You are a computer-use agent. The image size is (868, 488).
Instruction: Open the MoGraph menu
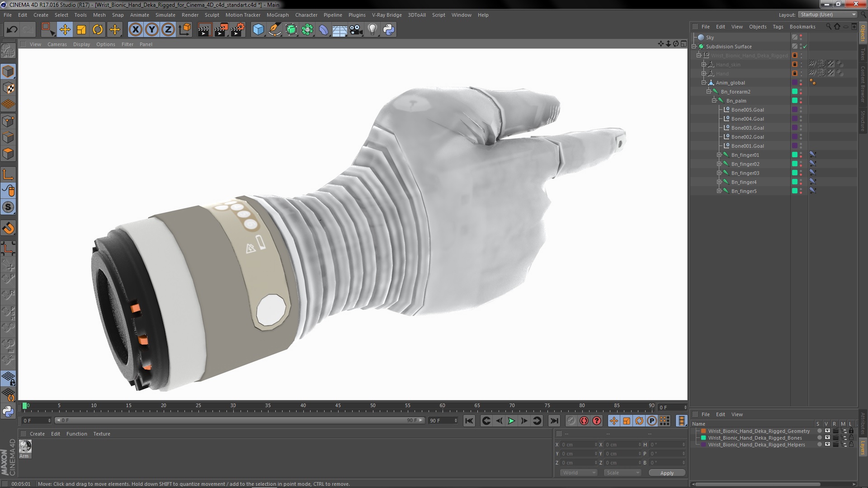[x=277, y=15]
